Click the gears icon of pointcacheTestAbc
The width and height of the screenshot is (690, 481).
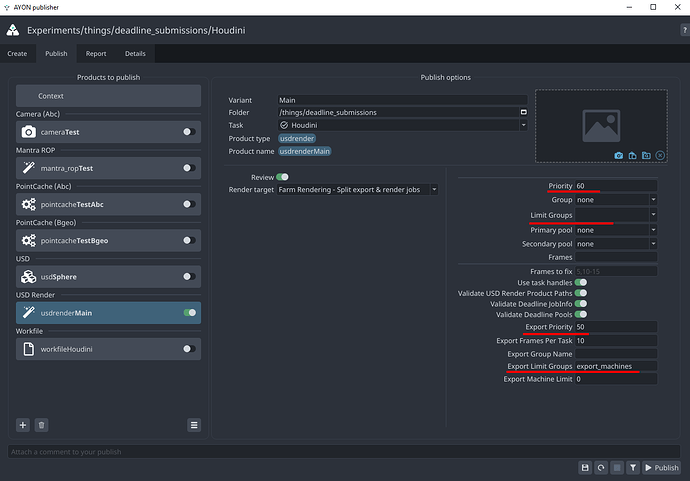[29, 204]
